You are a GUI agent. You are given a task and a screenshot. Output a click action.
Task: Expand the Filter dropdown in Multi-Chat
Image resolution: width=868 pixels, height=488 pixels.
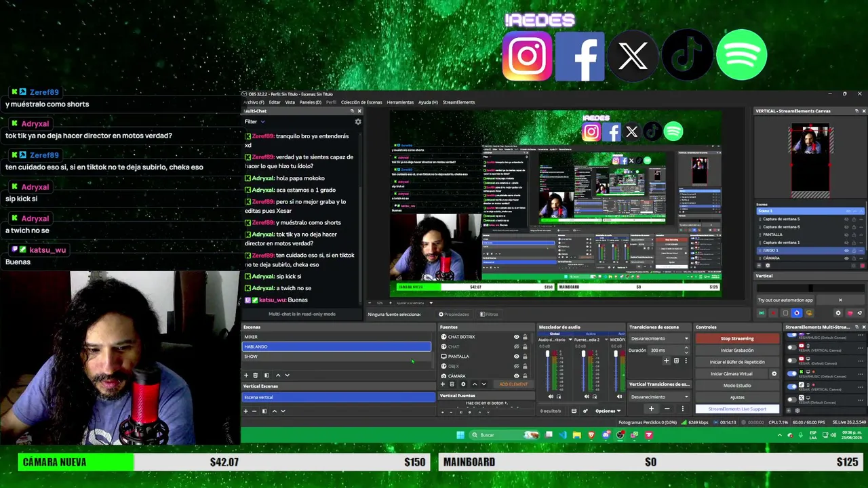tap(255, 122)
